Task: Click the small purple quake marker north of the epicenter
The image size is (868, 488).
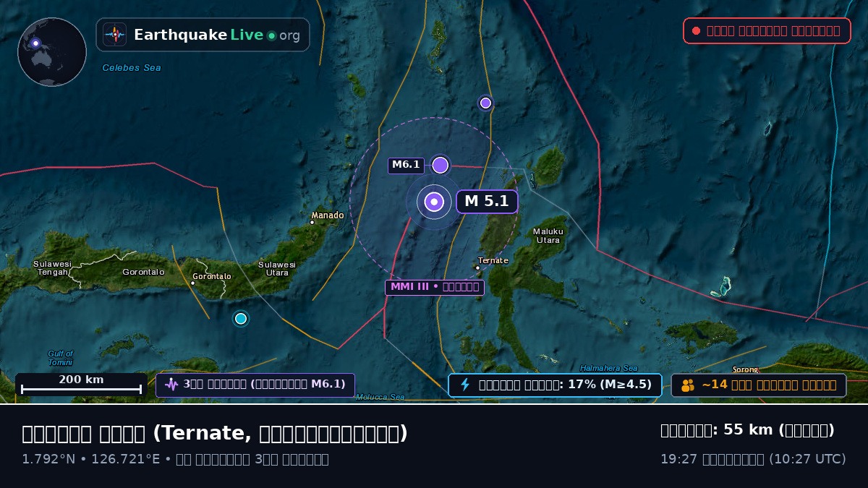Action: point(485,103)
